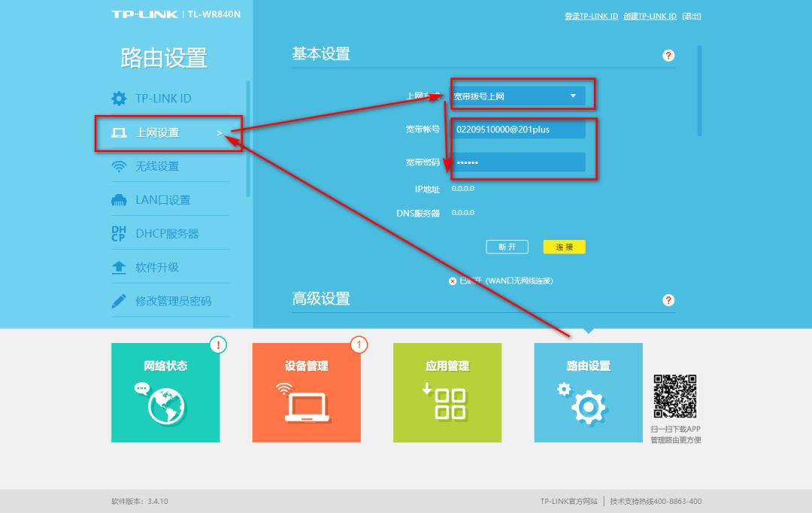
Task: Open the 应用管理 tile
Action: coord(447,393)
